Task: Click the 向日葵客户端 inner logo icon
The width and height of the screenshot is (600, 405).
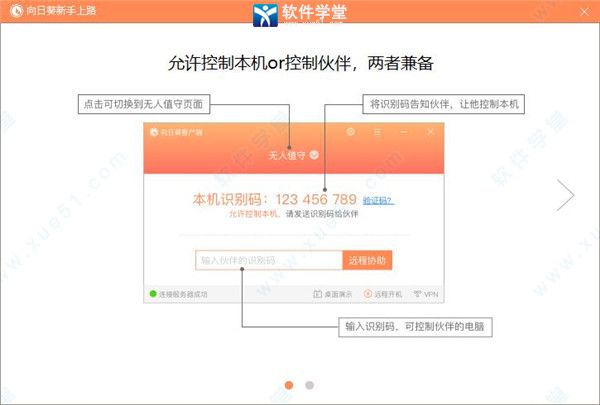Action: point(154,132)
